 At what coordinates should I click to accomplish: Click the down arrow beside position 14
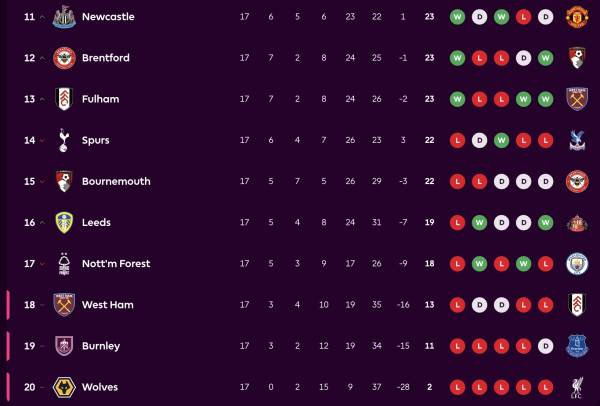(x=42, y=141)
